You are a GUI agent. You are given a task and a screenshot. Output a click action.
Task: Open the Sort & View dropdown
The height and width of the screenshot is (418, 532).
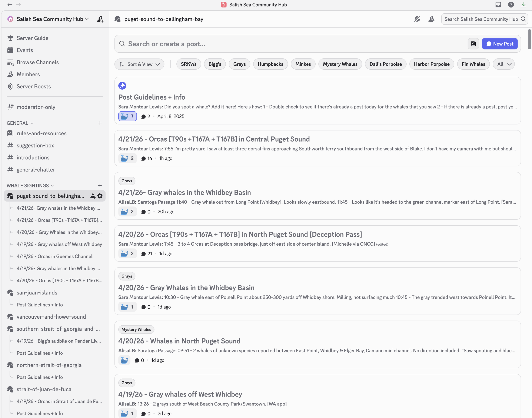click(139, 64)
